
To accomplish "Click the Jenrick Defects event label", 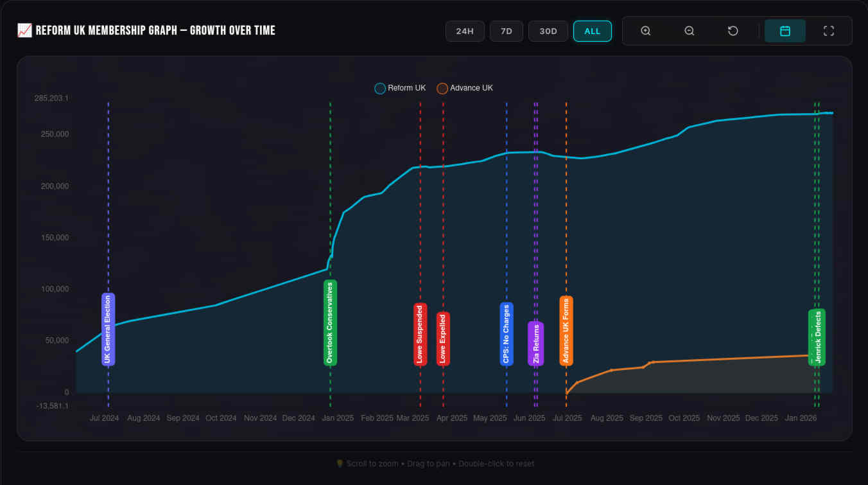I will point(817,337).
